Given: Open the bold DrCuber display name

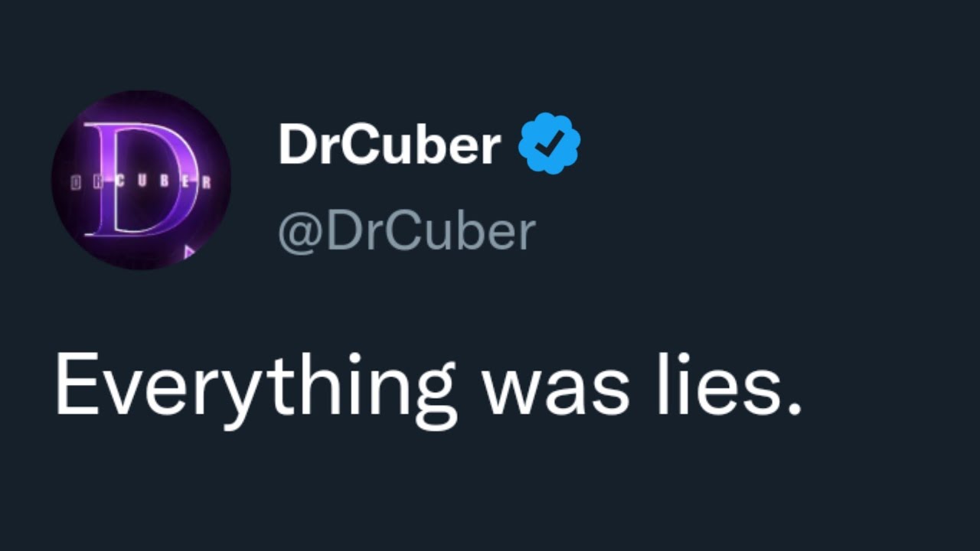Looking at the screenshot, I should [389, 145].
